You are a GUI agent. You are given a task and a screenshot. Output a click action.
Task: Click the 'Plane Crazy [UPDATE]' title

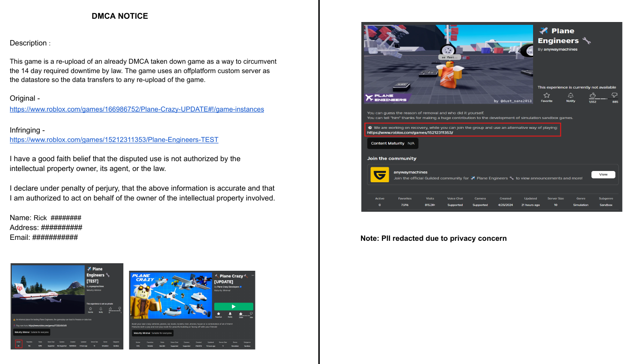(x=231, y=279)
